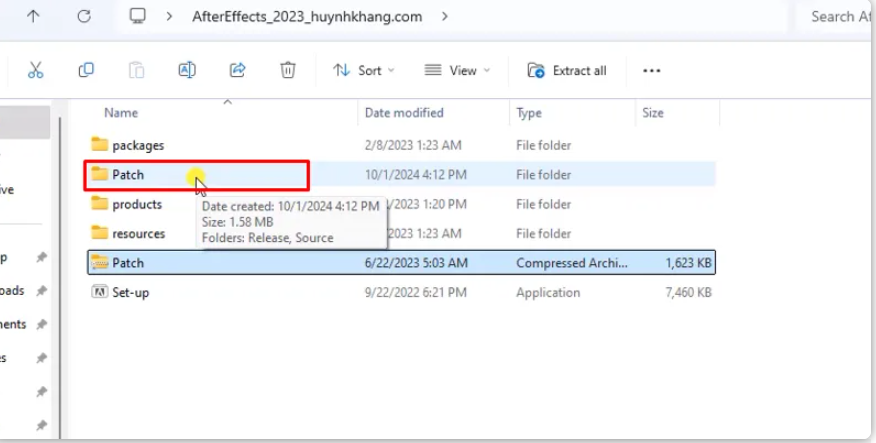Click the Up arrow navigation button

click(34, 16)
